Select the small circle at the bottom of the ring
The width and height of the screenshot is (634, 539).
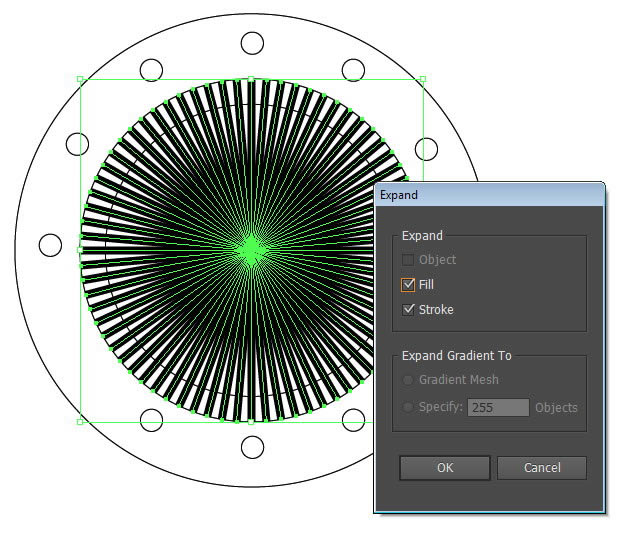[x=252, y=447]
